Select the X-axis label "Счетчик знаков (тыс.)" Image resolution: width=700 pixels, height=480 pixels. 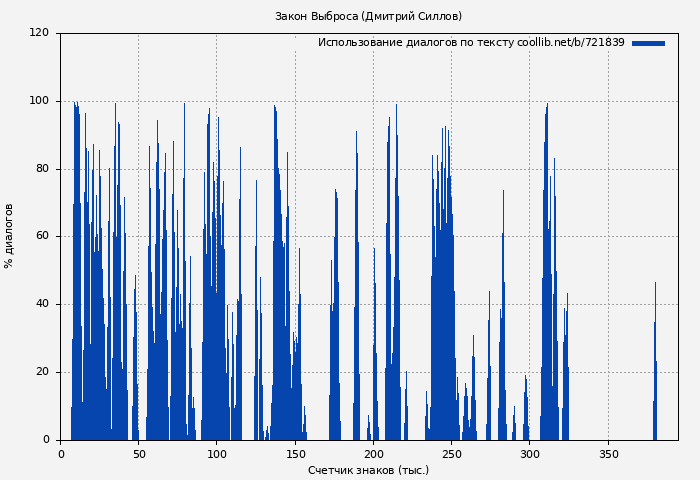coord(368,470)
